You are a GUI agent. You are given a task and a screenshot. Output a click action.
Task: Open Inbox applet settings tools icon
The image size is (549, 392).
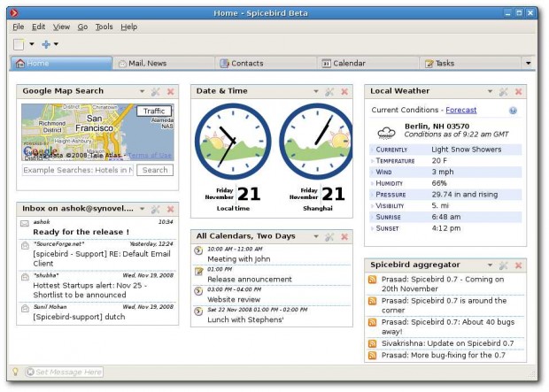click(x=156, y=210)
